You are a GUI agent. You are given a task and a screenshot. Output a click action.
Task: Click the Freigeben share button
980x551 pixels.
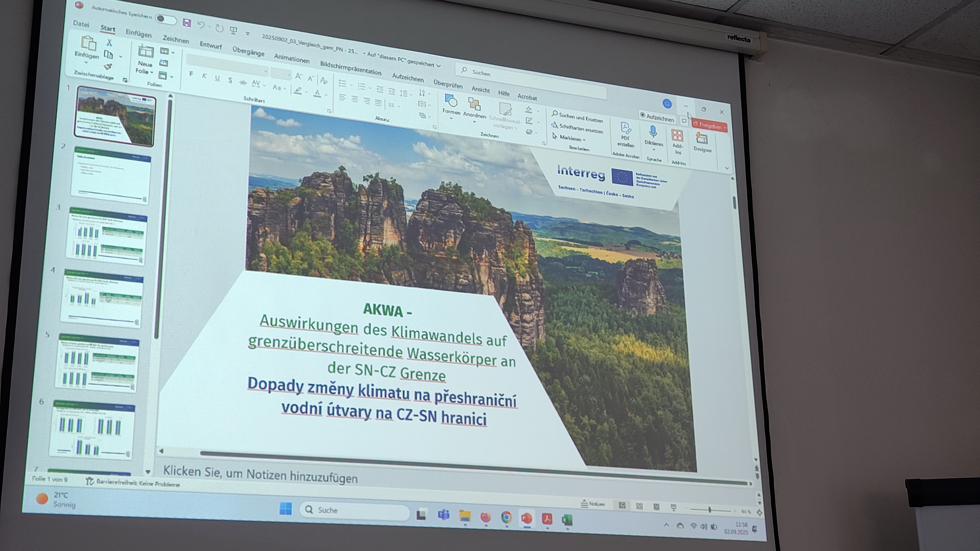click(x=709, y=126)
